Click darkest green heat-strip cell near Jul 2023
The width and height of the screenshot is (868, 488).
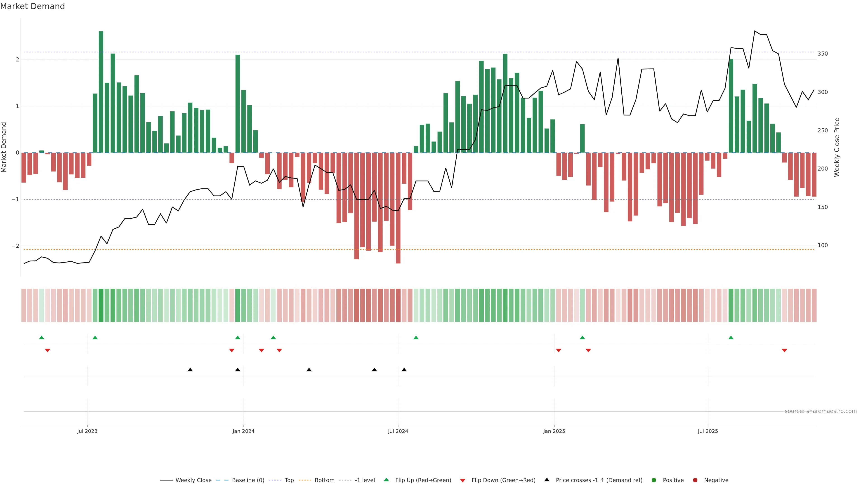pos(101,305)
